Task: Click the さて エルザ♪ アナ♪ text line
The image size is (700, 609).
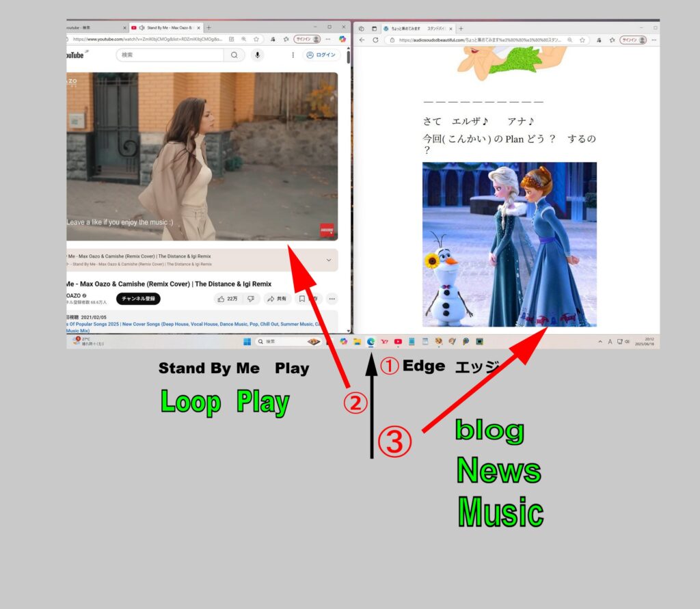Action: pos(479,121)
